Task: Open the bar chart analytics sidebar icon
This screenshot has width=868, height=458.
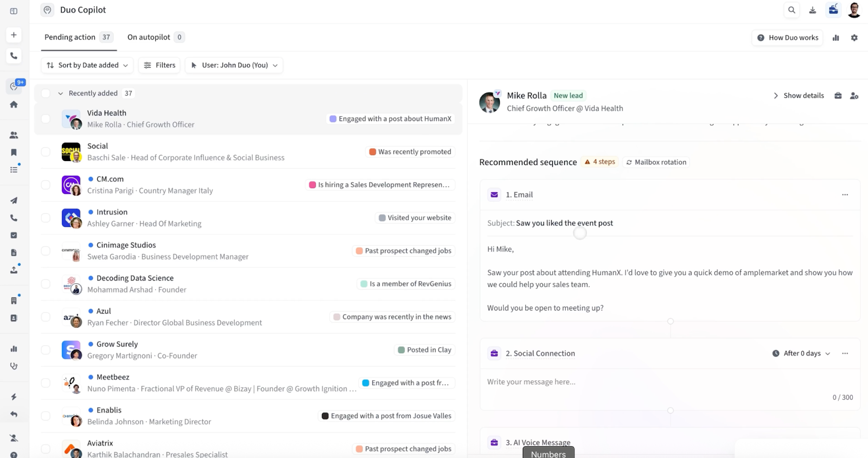Action: pyautogui.click(x=14, y=349)
